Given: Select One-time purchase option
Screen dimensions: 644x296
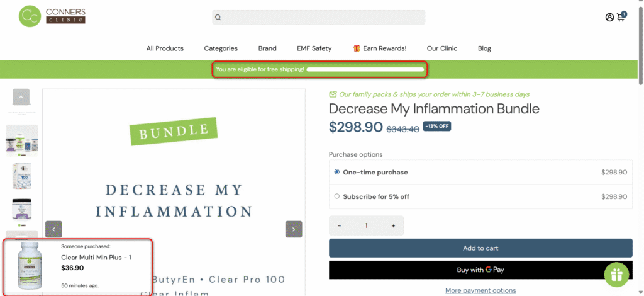Looking at the screenshot, I should point(337,172).
